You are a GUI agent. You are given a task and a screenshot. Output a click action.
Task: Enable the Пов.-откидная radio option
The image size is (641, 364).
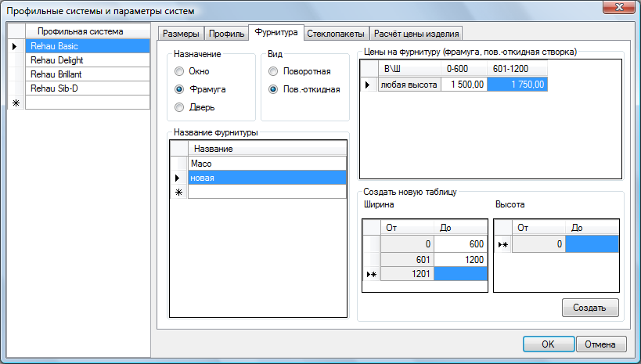[273, 89]
